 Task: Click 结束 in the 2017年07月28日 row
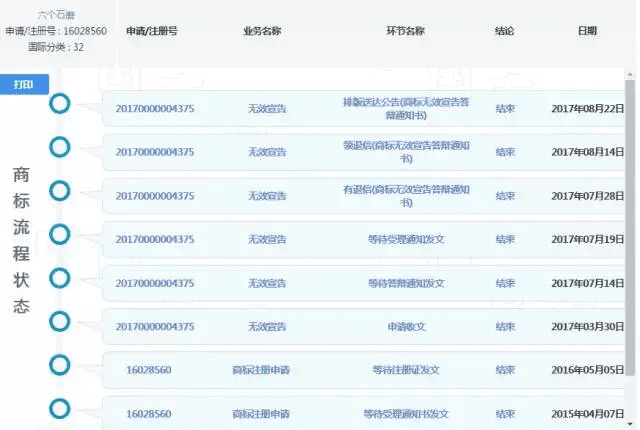click(505, 196)
